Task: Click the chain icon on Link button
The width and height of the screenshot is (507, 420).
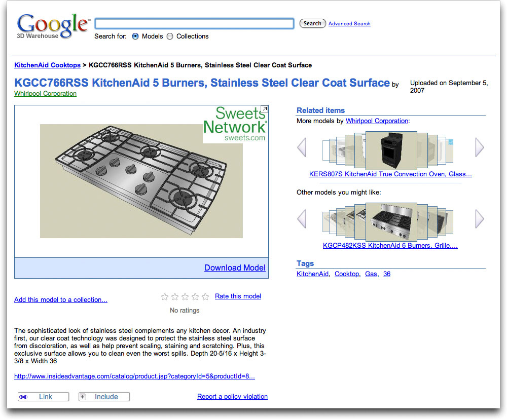Action: pos(23,397)
